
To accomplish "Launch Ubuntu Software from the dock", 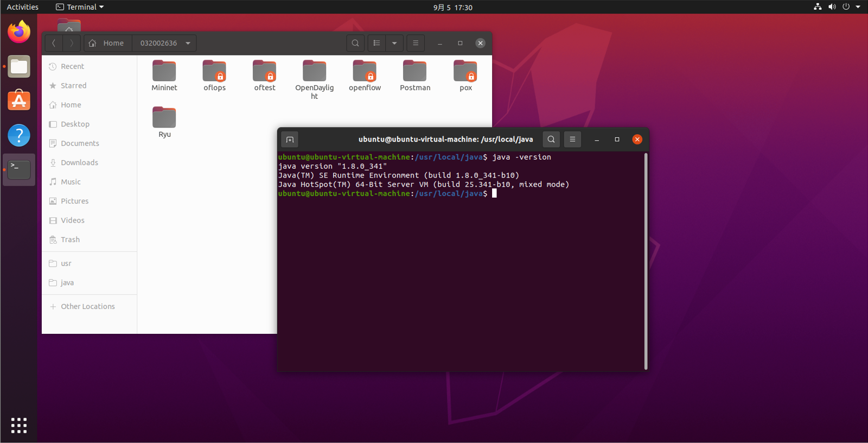I will point(19,101).
